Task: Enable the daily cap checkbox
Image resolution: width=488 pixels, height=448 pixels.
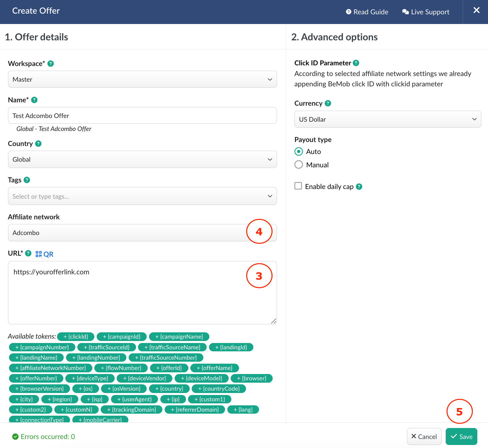Action: 298,186
